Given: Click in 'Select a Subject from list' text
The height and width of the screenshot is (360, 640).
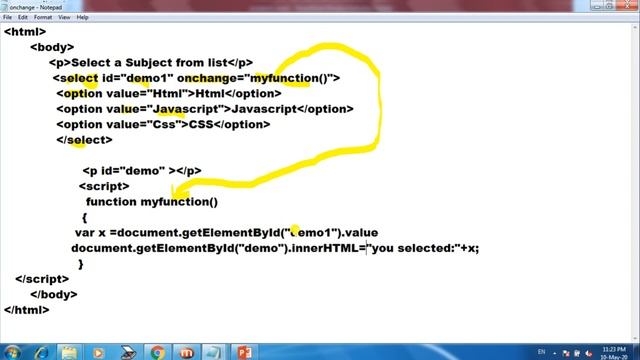Looking at the screenshot, I should 149,62.
